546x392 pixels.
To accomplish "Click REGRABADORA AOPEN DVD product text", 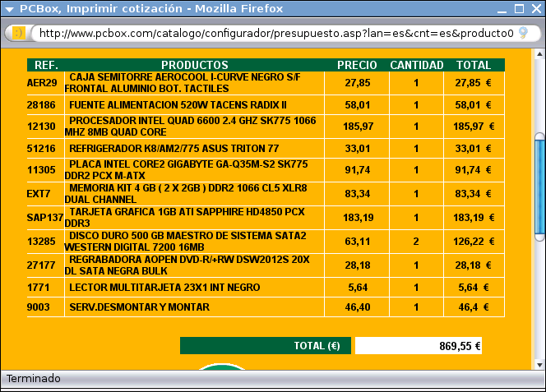I will (x=187, y=265).
